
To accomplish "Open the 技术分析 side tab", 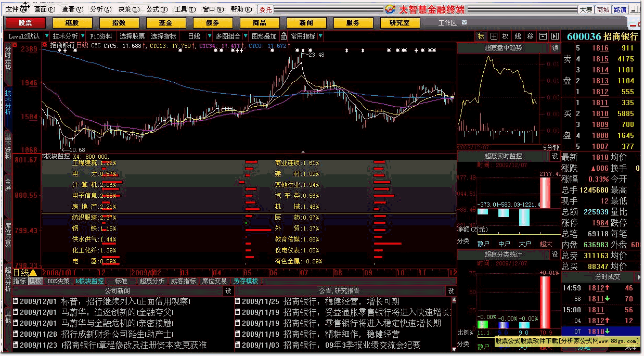I will 8,103.
